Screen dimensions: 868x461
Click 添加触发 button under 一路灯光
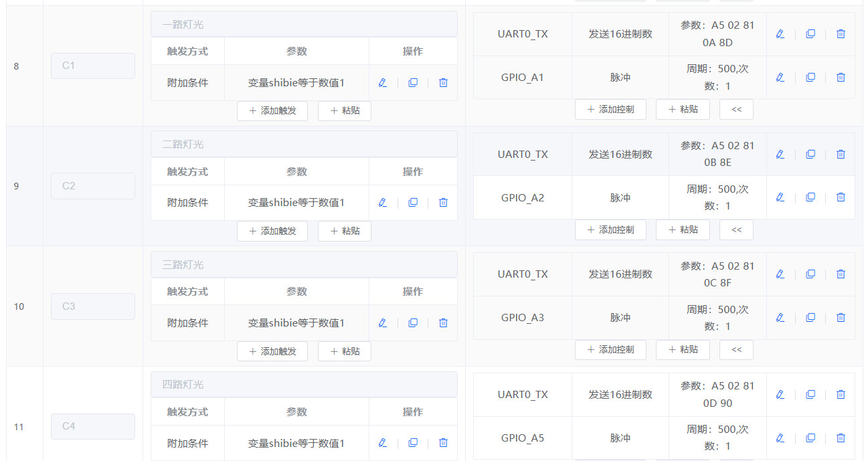pos(272,110)
